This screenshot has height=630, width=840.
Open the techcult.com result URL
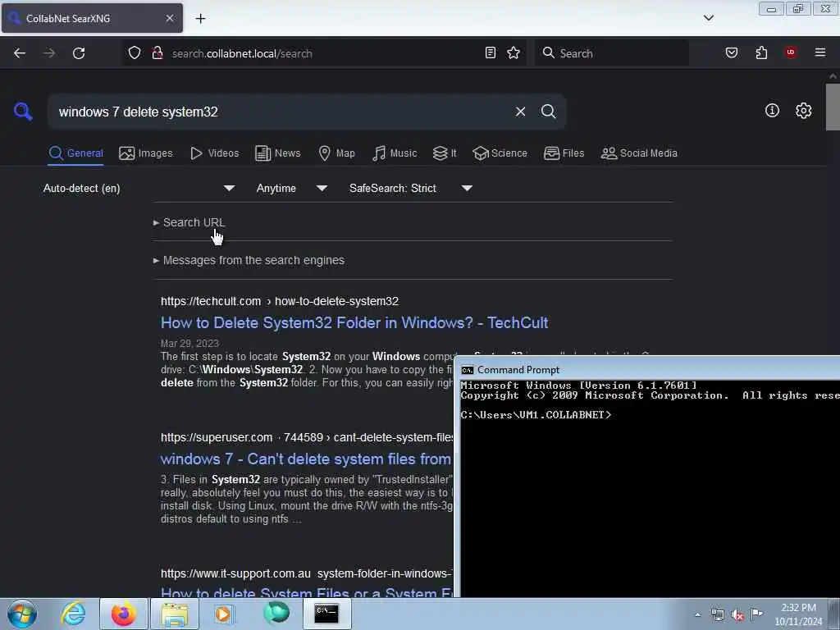280,301
